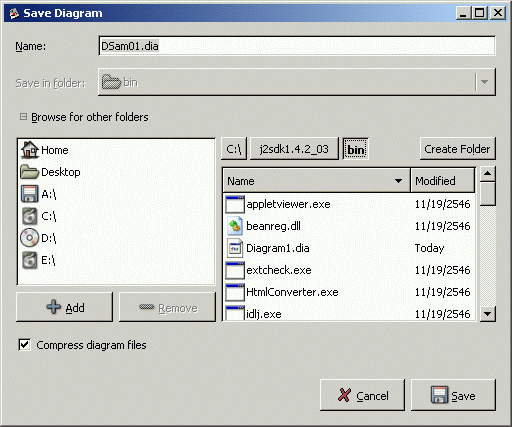Choose the C:\ drive in shortcuts
Image resolution: width=512 pixels, height=427 pixels.
tap(39, 216)
